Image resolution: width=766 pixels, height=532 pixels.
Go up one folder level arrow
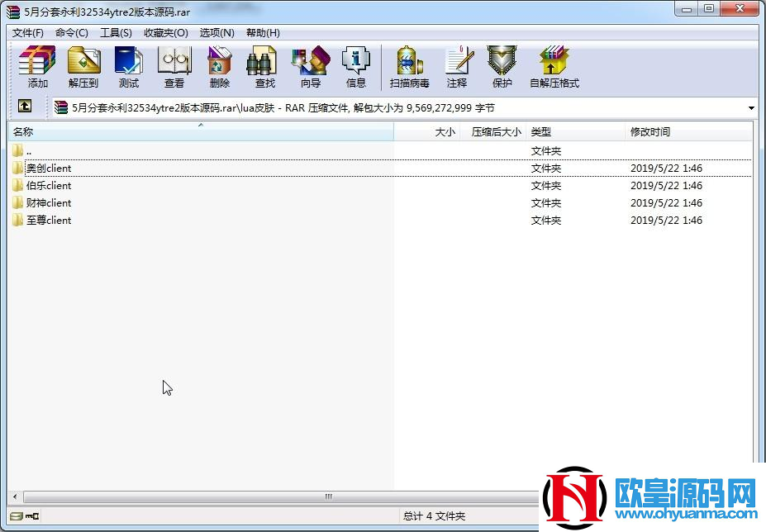25,106
